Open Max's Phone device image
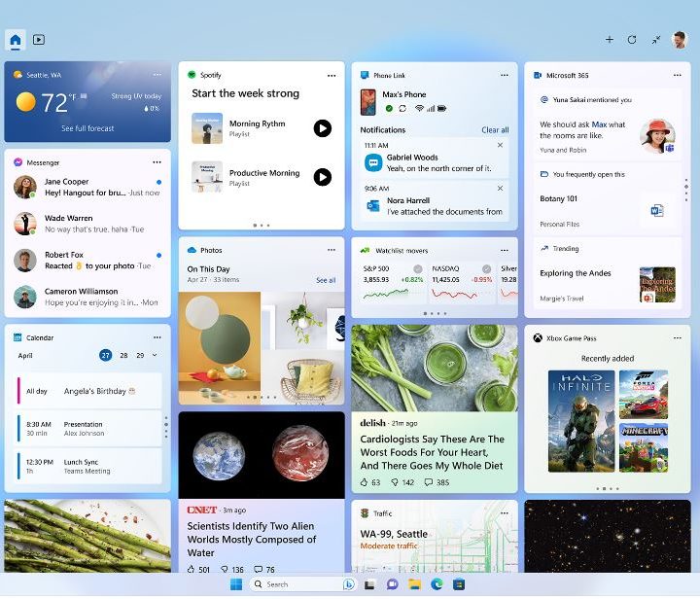The image size is (700, 599). (x=368, y=102)
